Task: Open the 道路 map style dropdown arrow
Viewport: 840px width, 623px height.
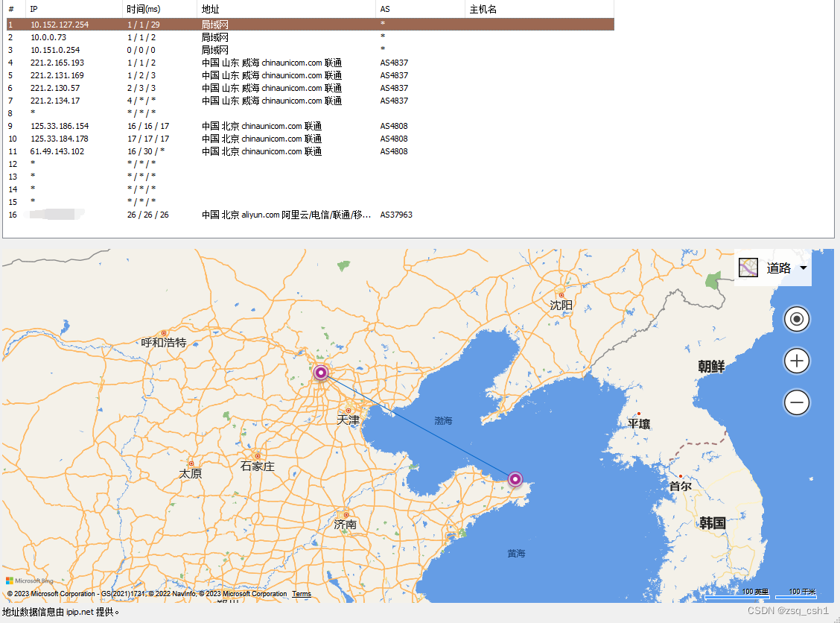Action: 803,267
